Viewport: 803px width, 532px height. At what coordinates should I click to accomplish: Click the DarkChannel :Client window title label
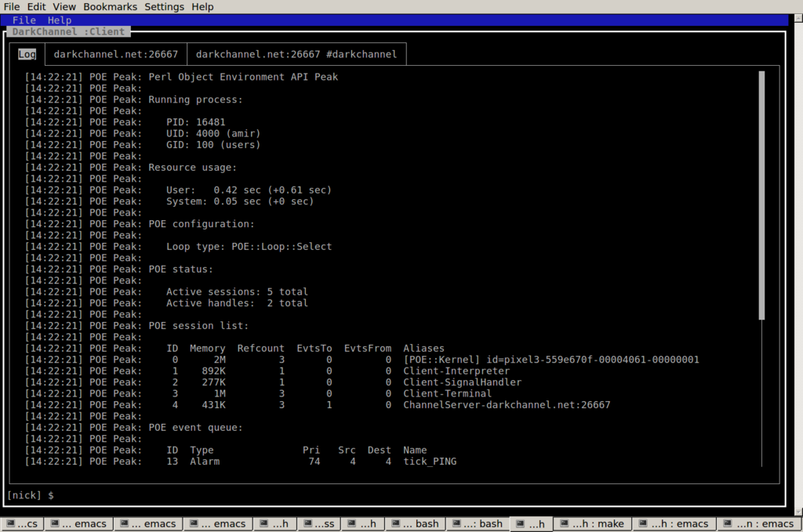tap(69, 32)
